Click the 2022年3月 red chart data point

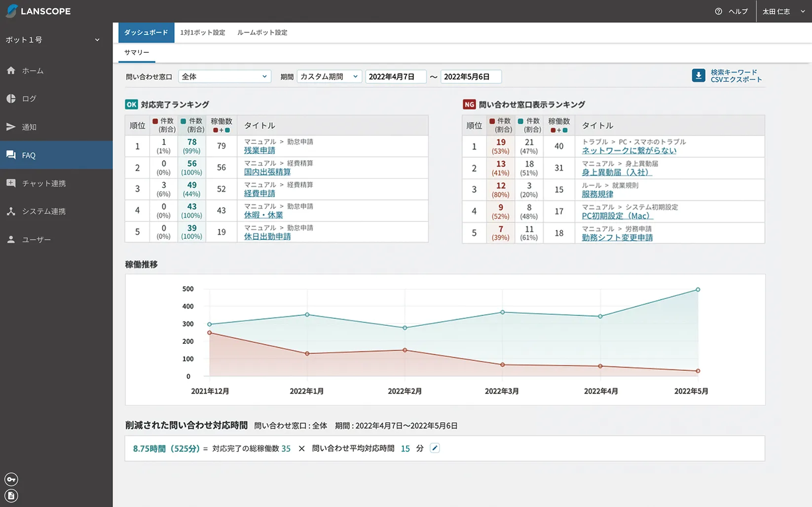pyautogui.click(x=503, y=364)
